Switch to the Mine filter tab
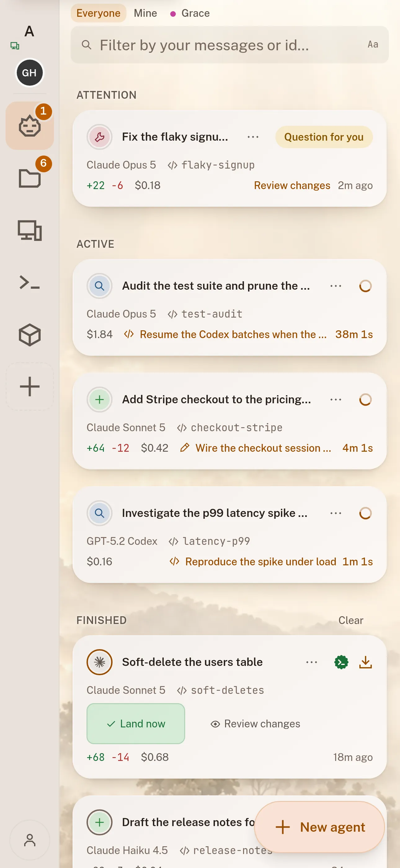The image size is (400, 868). (x=145, y=13)
